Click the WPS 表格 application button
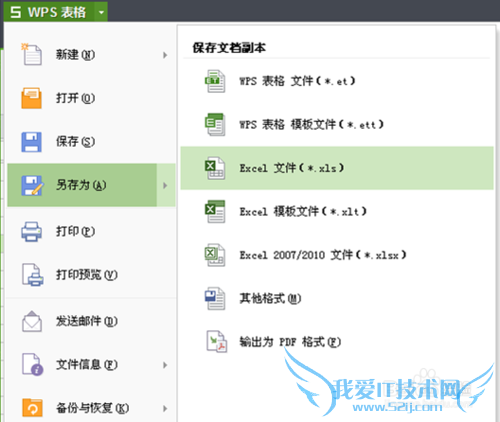This screenshot has height=422, width=500. [x=49, y=12]
